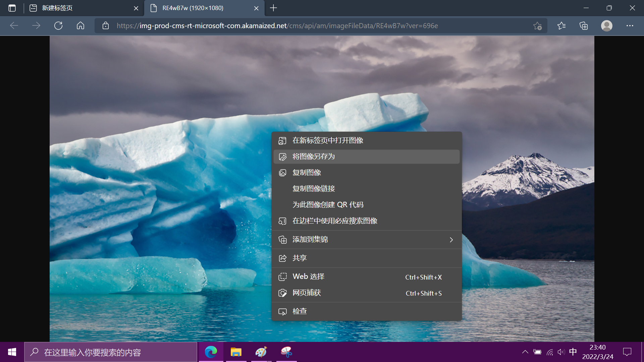
Task: Open the Favorites list icon
Action: [561, 26]
